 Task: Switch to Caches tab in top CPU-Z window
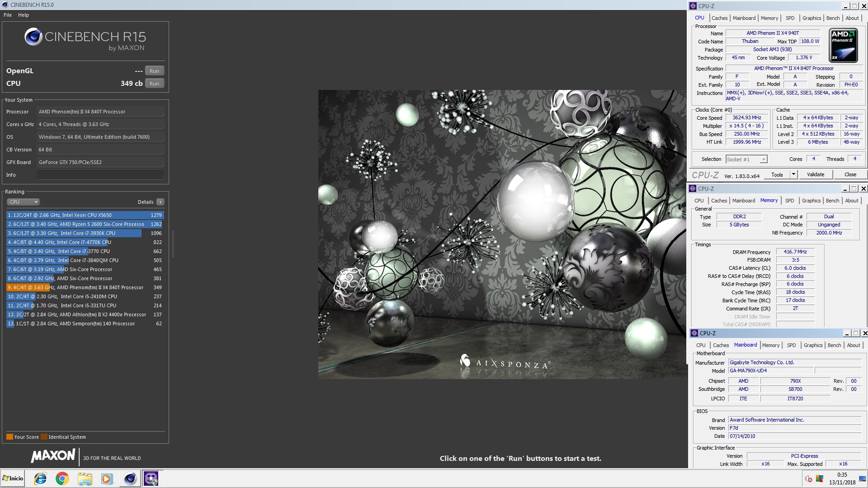[x=719, y=18]
